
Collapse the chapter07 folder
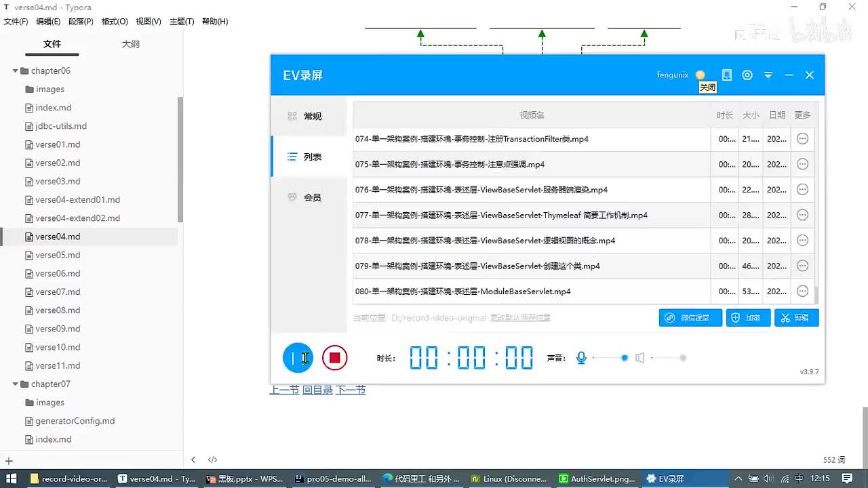pos(15,384)
